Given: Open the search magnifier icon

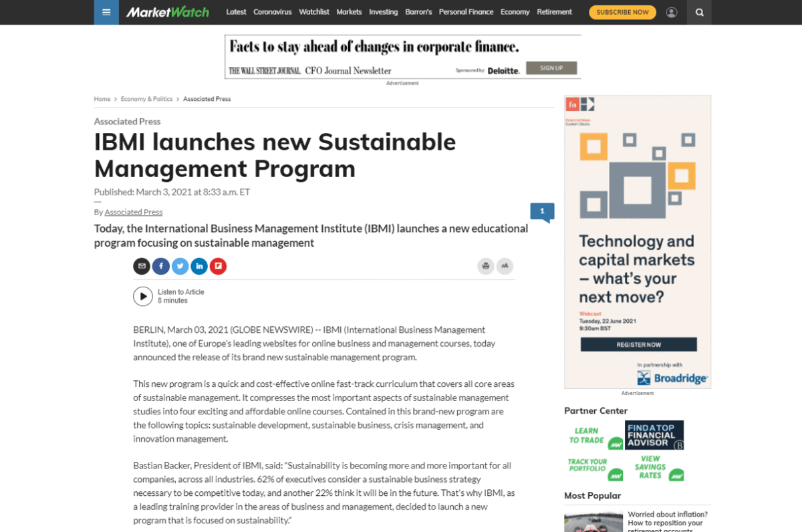Looking at the screenshot, I should click(699, 12).
